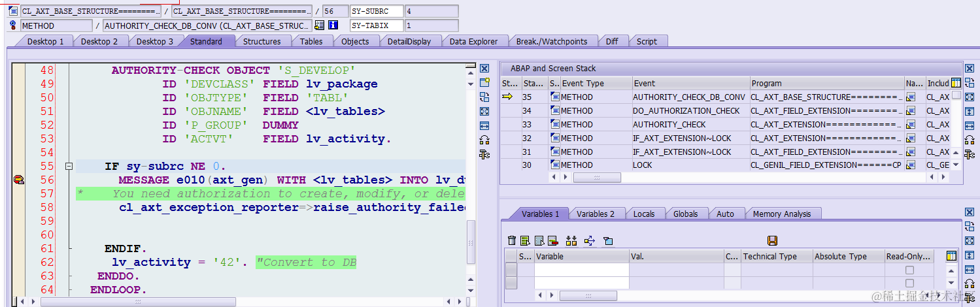Click the headset services icon beside the code editor
The height and width of the screenshot is (307, 980).
[x=484, y=140]
